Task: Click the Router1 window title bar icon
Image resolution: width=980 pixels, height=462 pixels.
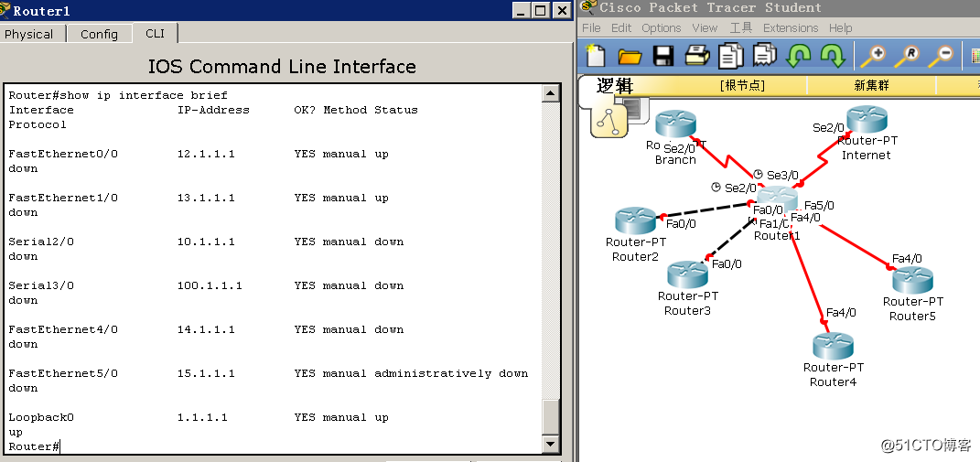Action: pos(5,10)
